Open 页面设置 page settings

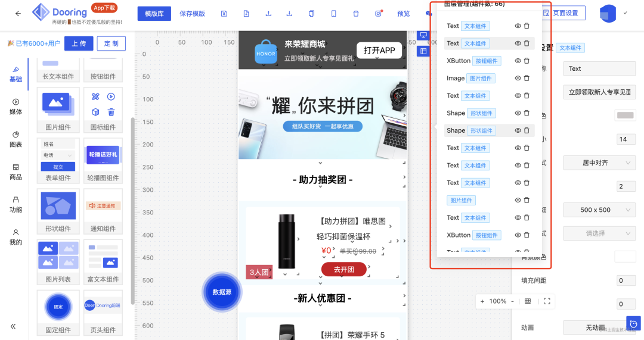tap(565, 13)
